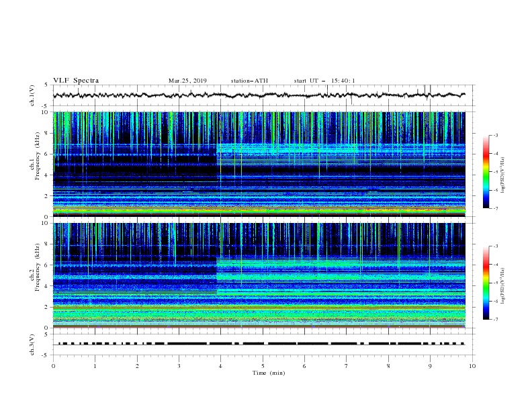Click inside the ch.1 spectrogram panel
The image size is (532, 411).
259,164
